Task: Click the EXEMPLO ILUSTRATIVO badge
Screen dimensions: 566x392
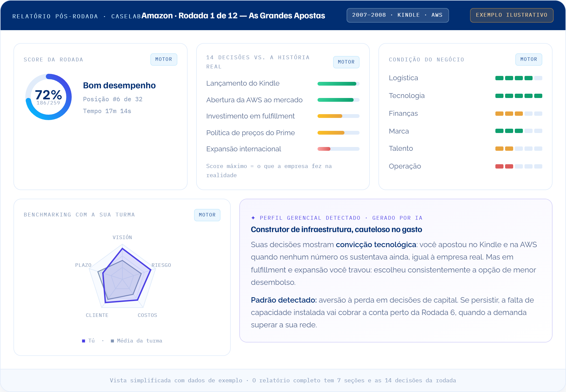Action: click(512, 15)
